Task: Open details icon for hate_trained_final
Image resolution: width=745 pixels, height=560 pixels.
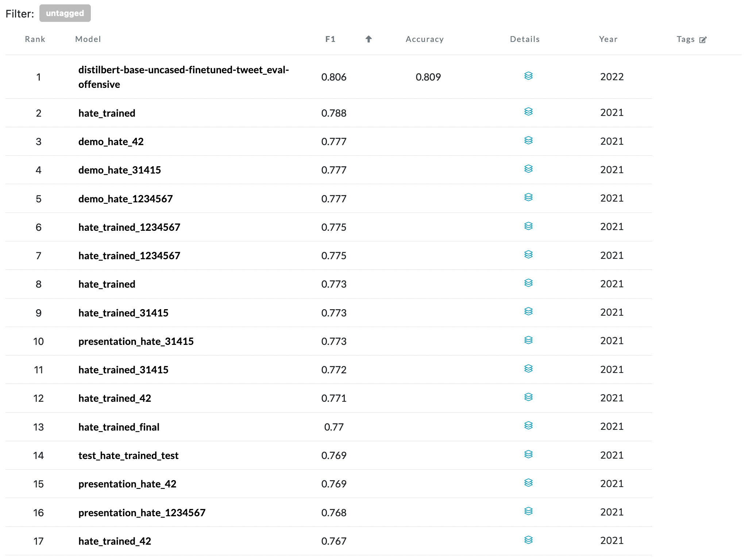Action: coord(528,425)
